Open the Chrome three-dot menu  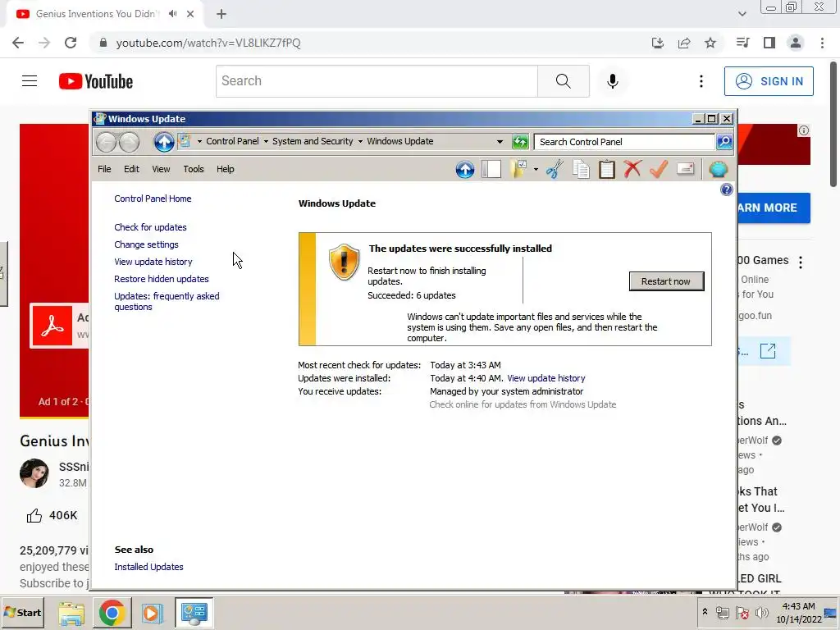(x=822, y=43)
